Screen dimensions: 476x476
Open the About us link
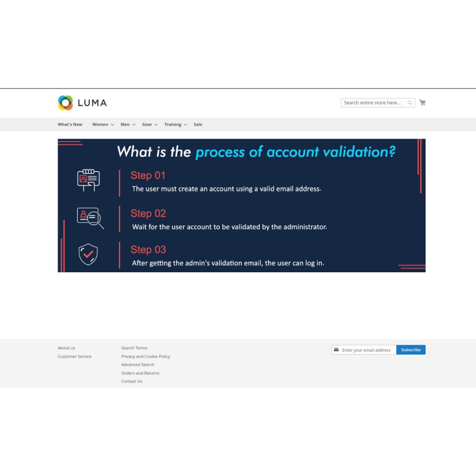pyautogui.click(x=66, y=348)
